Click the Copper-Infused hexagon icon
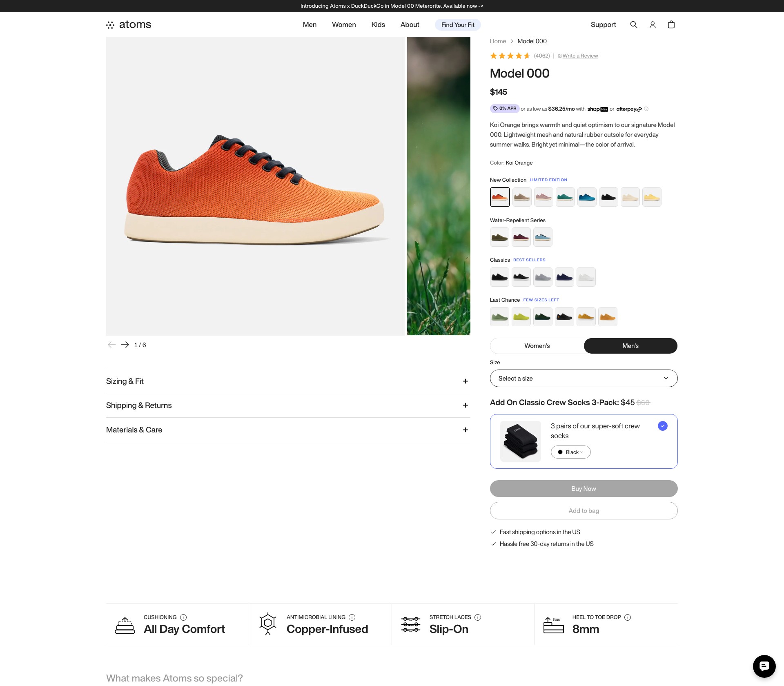The height and width of the screenshot is (686, 784). pos(268,624)
